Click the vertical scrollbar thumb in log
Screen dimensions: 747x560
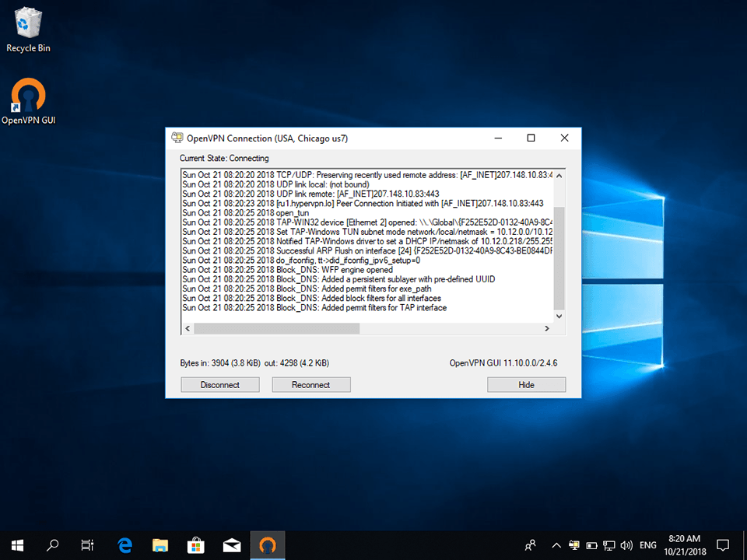click(559, 258)
